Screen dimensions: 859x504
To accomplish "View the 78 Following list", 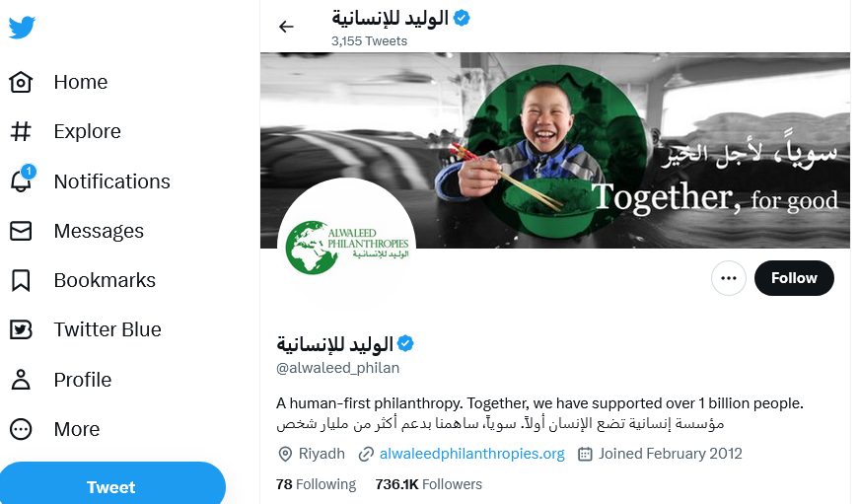I will tap(317, 484).
